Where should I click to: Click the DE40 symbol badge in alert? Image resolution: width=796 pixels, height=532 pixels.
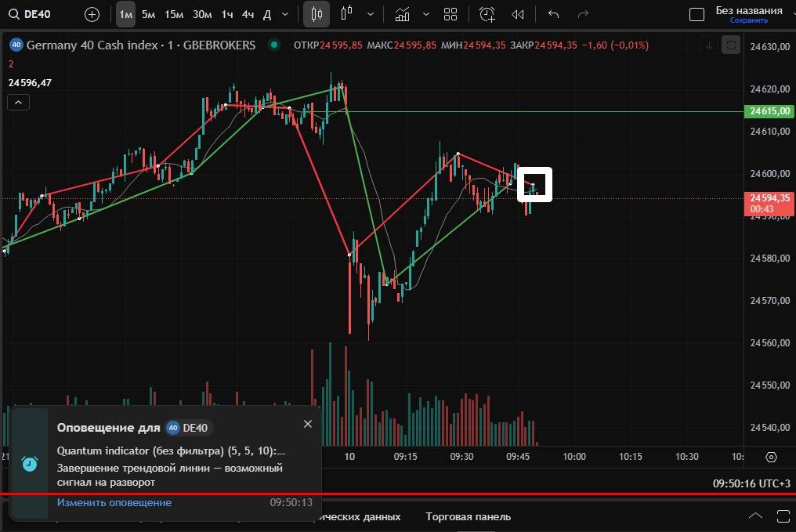tap(189, 428)
